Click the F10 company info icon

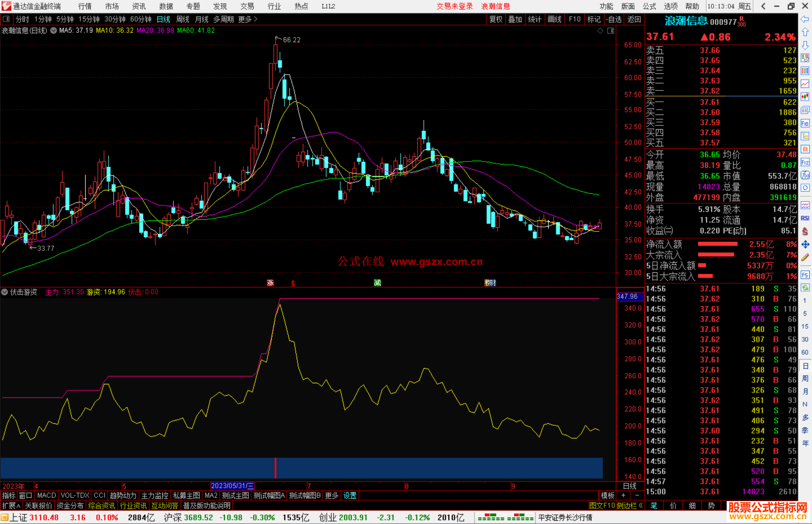[805, 123]
